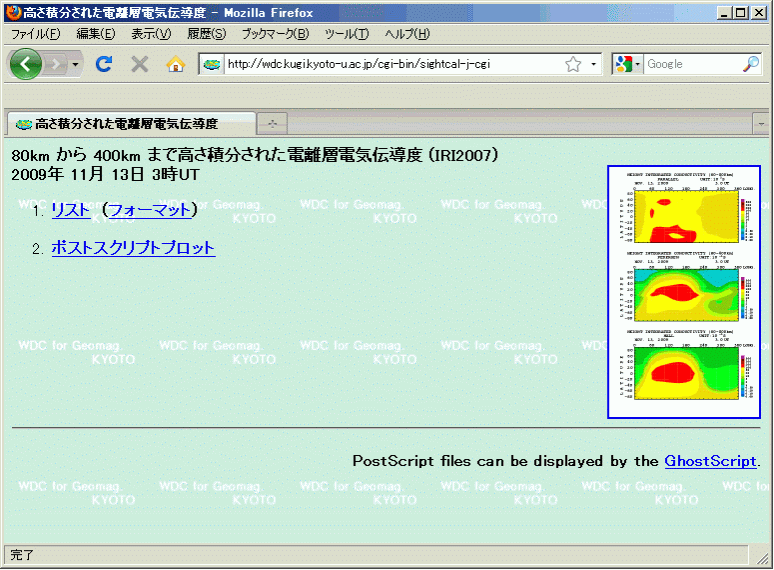
Task: Click the Stop loading X icon
Action: tap(140, 64)
